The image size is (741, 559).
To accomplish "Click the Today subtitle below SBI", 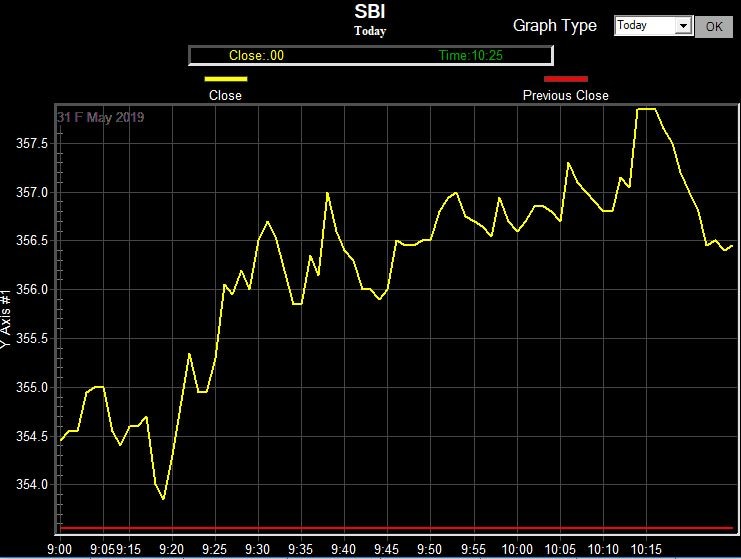I will pos(370,31).
